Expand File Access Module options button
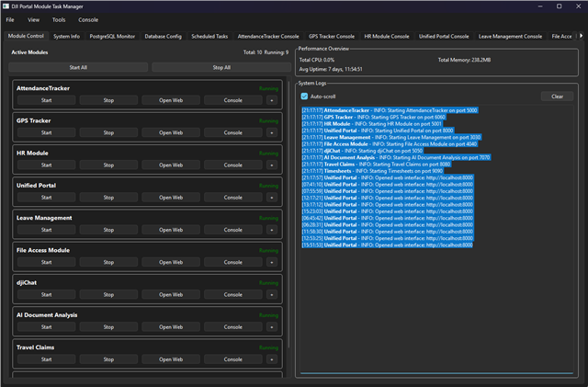Image resolution: width=588 pixels, height=387 pixels. coord(272,262)
